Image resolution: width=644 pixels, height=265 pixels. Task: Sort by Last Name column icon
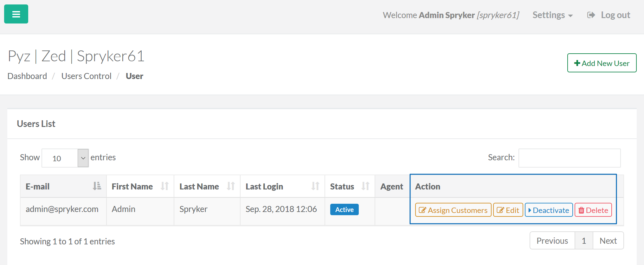point(231,186)
